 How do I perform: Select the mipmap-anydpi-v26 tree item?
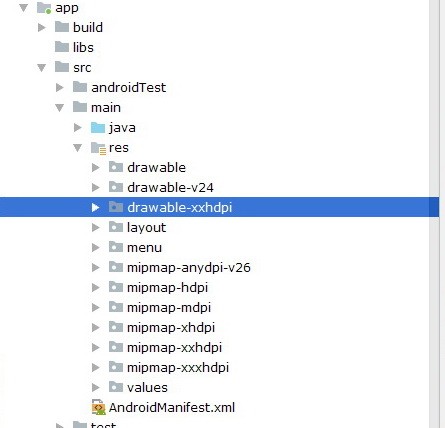189,267
